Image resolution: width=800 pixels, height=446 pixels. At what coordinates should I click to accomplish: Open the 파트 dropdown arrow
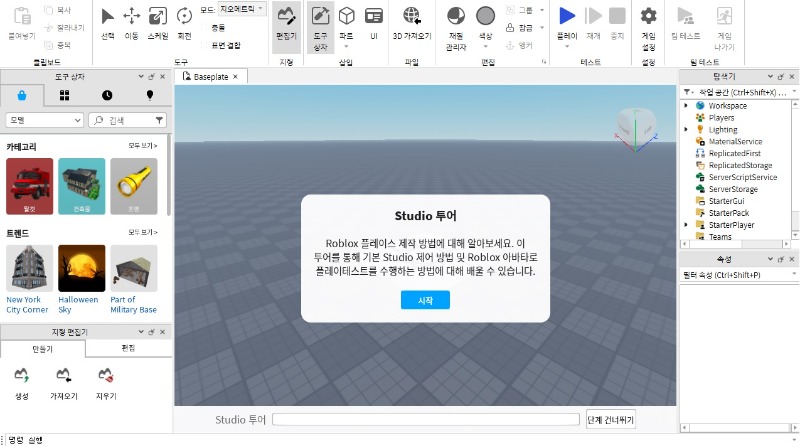346,47
